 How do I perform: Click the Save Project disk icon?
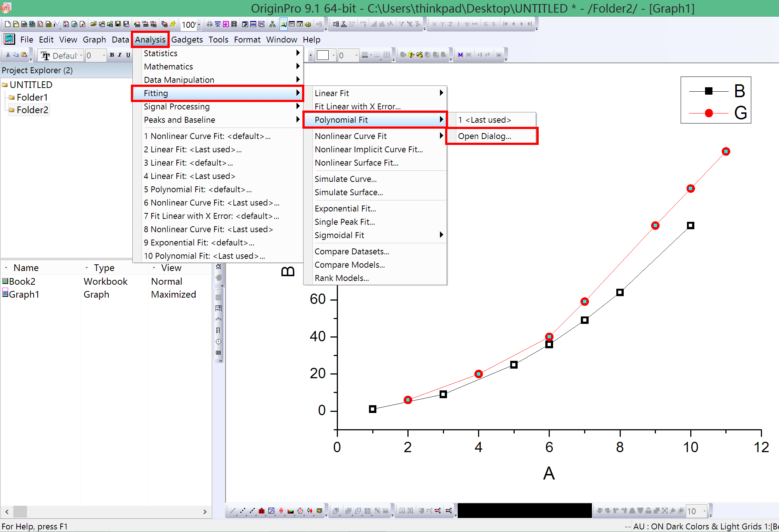118,24
